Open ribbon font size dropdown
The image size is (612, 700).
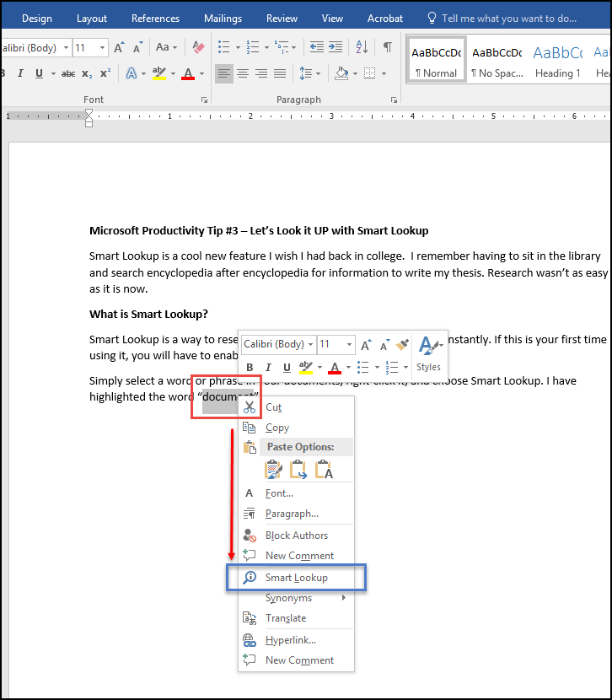(x=102, y=47)
